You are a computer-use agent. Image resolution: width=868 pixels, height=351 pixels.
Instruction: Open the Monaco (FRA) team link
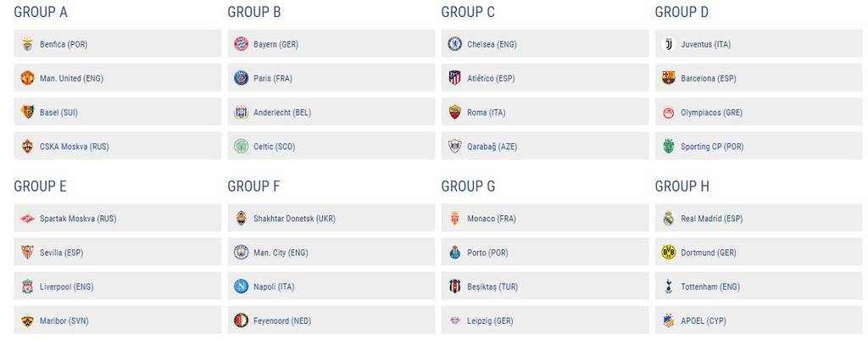492,219
